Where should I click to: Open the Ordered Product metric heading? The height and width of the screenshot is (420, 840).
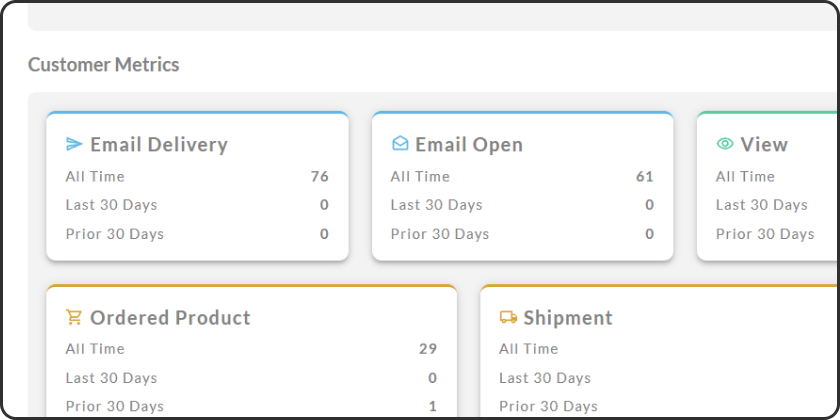(170, 318)
